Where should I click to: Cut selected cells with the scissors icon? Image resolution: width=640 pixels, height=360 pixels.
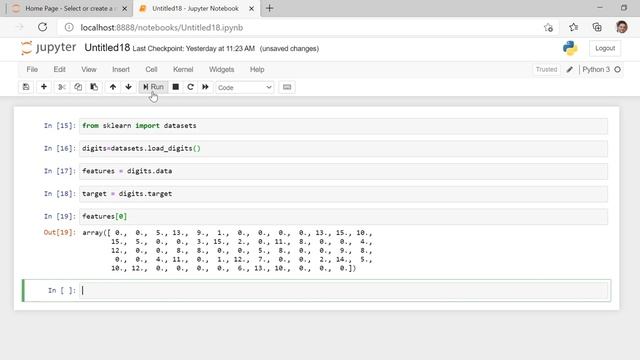click(62, 87)
